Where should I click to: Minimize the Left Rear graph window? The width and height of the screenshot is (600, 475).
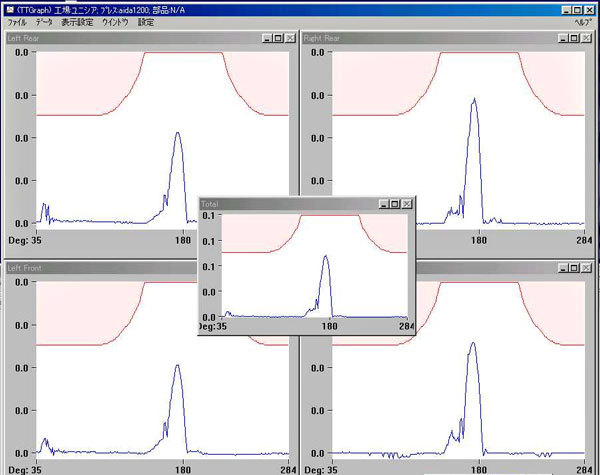(x=266, y=38)
